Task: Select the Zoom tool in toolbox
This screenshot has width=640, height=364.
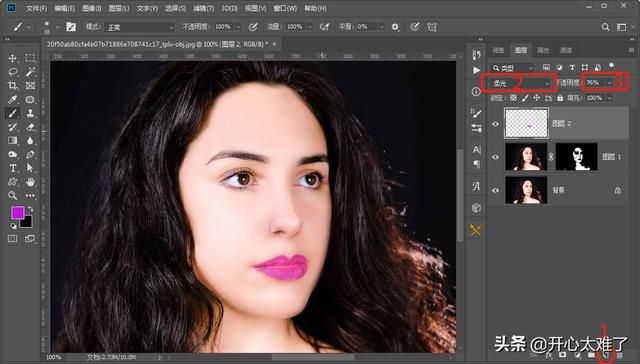Action: (x=13, y=195)
